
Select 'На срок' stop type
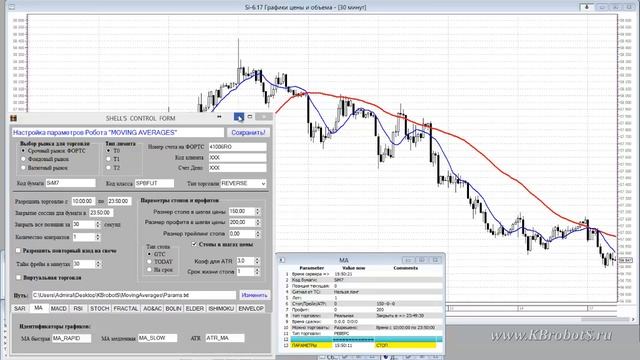(x=149, y=269)
